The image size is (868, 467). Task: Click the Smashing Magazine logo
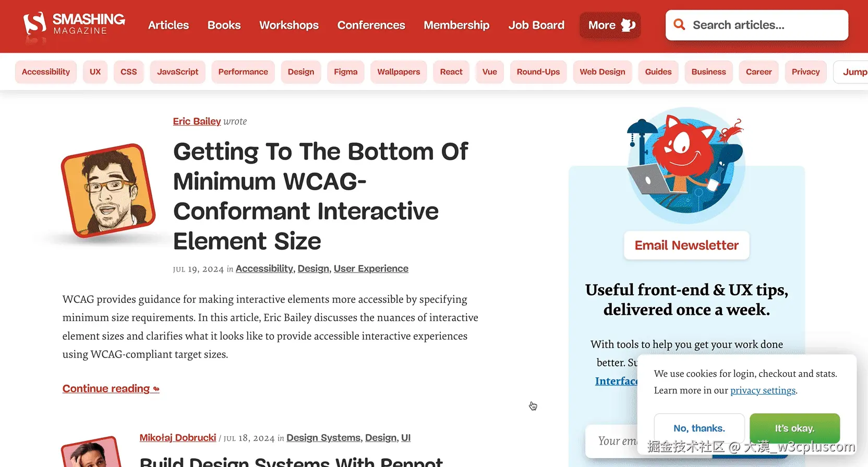74,24
